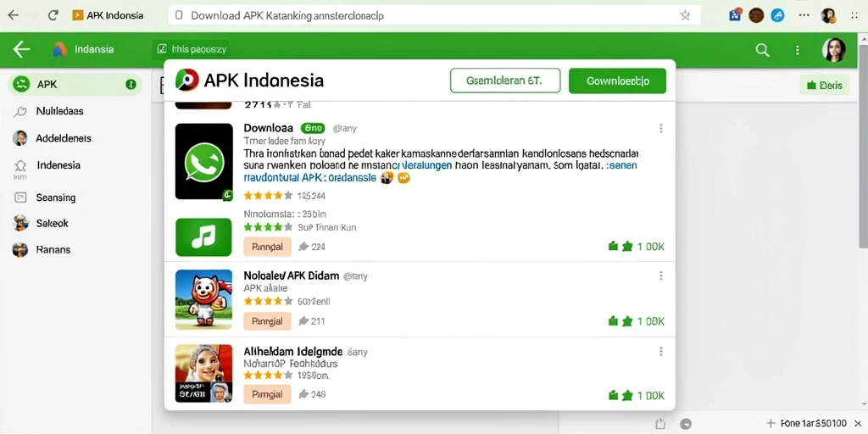Open the blue pen extension icon
Image resolution: width=868 pixels, height=434 pixels.
[x=778, y=15]
